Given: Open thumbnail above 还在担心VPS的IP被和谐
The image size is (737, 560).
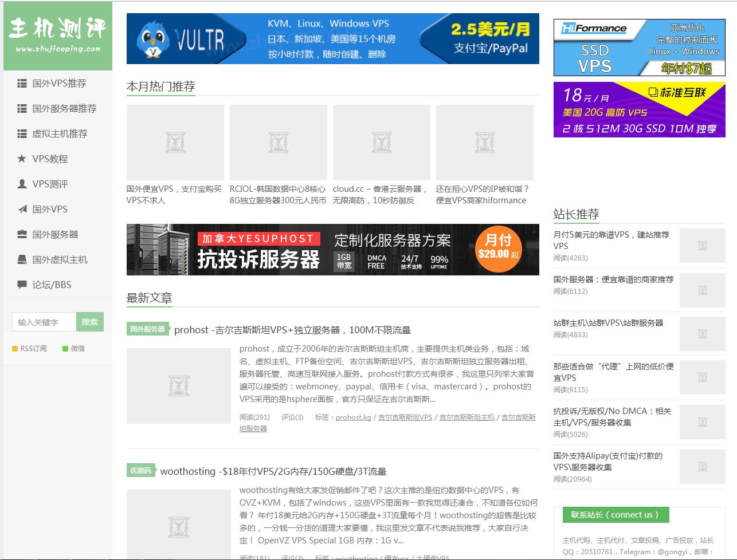Looking at the screenshot, I should point(485,143).
